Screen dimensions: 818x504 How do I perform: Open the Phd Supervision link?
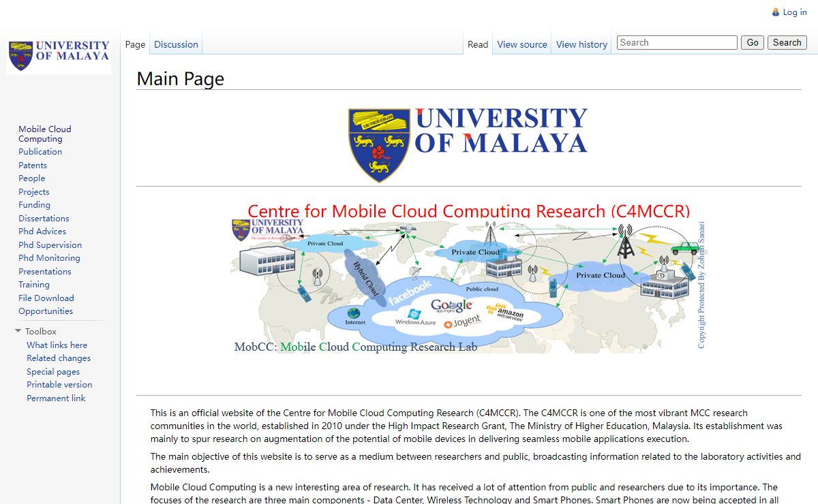[x=50, y=245]
